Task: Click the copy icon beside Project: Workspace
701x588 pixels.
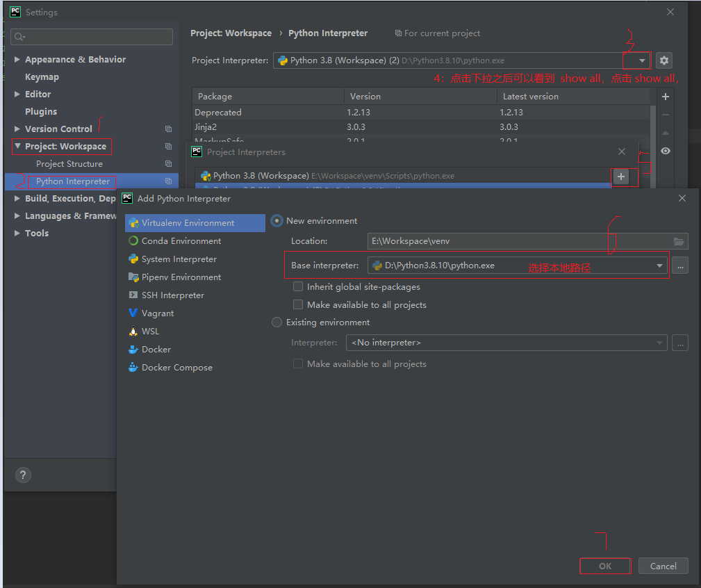Action: tap(169, 146)
